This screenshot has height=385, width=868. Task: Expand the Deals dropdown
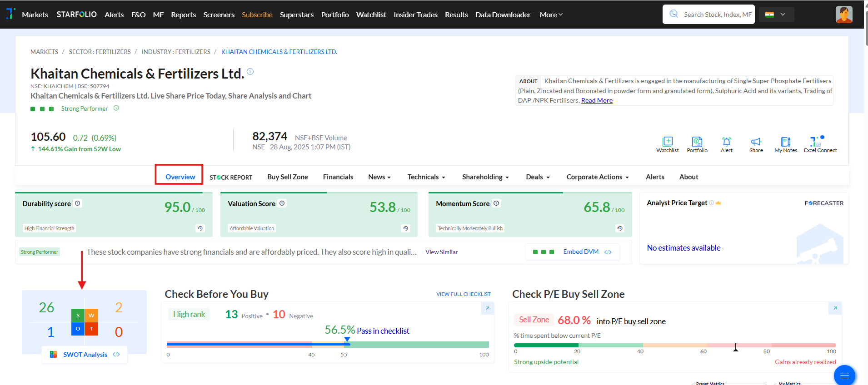click(x=538, y=177)
